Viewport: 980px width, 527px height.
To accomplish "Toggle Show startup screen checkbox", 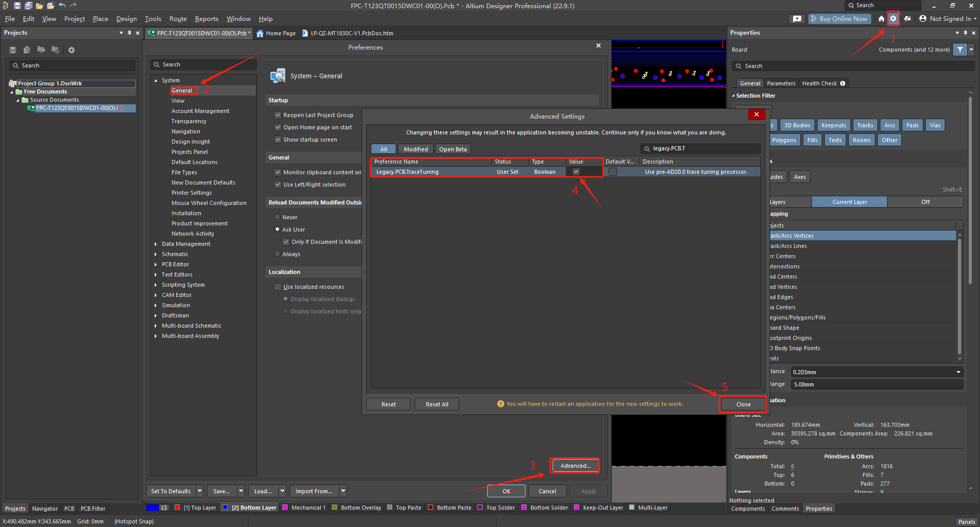I will coord(278,140).
